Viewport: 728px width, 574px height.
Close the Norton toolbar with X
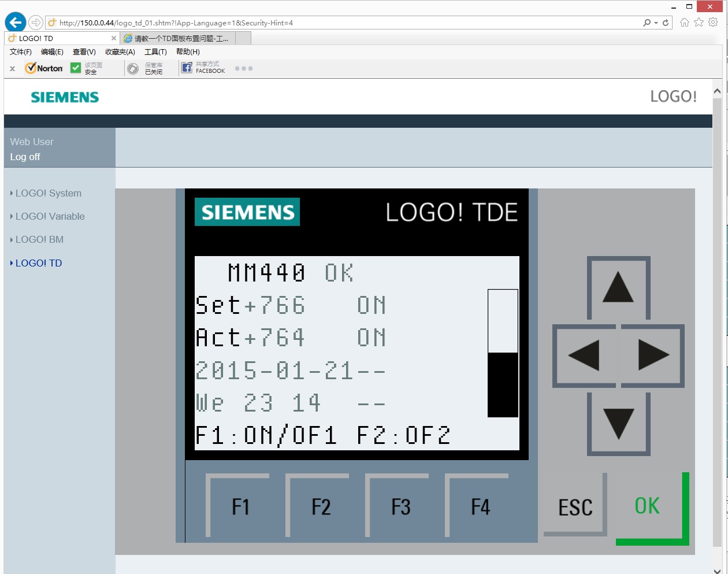(12, 68)
